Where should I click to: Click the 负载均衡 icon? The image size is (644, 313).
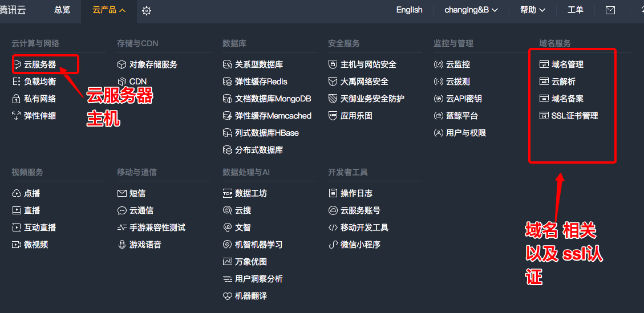pos(17,82)
